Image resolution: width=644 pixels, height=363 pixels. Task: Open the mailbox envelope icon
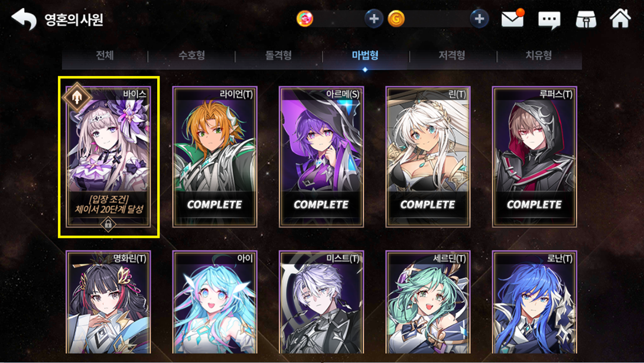(513, 18)
